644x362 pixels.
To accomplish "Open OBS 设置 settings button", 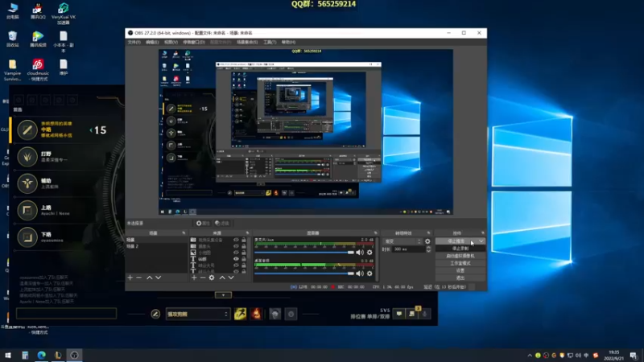I will click(x=460, y=271).
